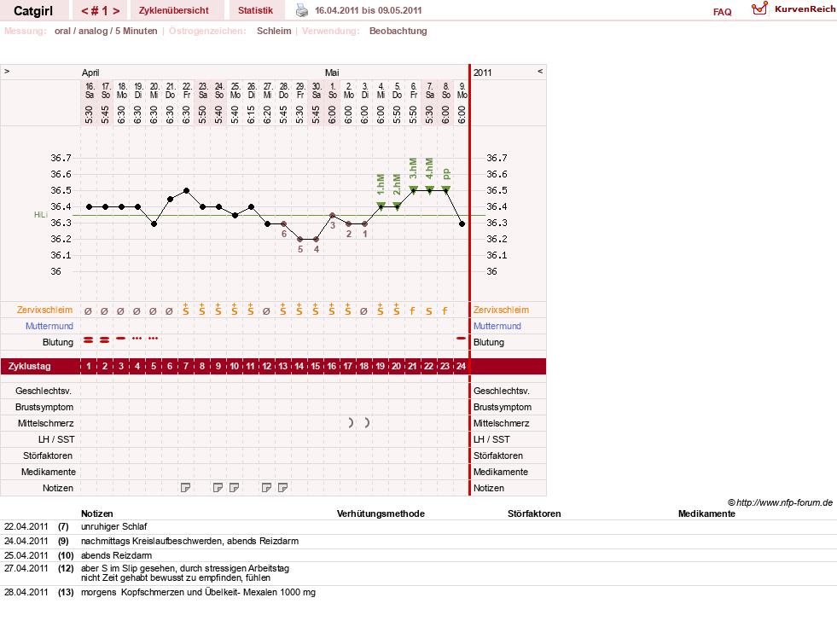Select cycle day 19 in the Zyklustag row
The width and height of the screenshot is (837, 644).
[380, 367]
